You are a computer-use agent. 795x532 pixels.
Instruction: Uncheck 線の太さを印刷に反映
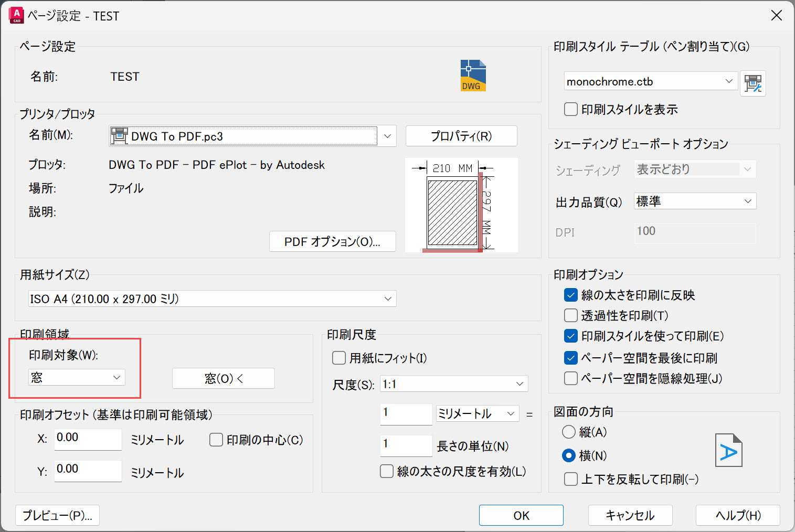(x=570, y=295)
